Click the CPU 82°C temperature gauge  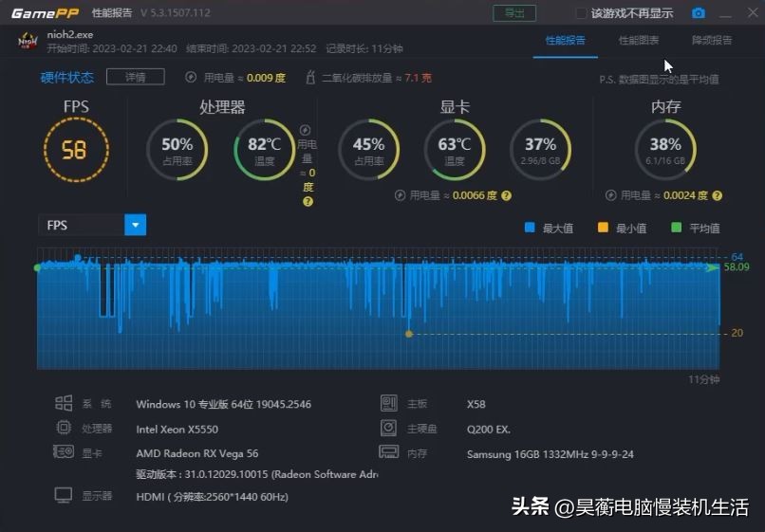(x=264, y=149)
